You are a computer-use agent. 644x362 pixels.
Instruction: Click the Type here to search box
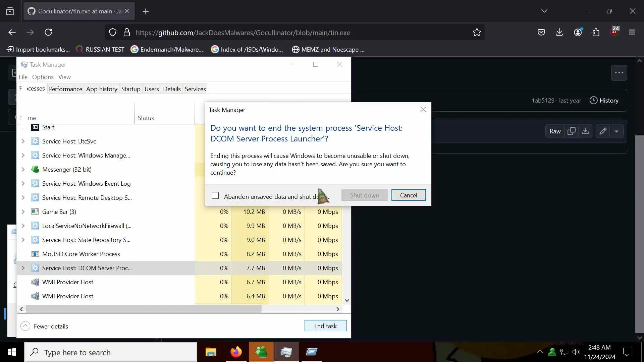[x=111, y=352]
